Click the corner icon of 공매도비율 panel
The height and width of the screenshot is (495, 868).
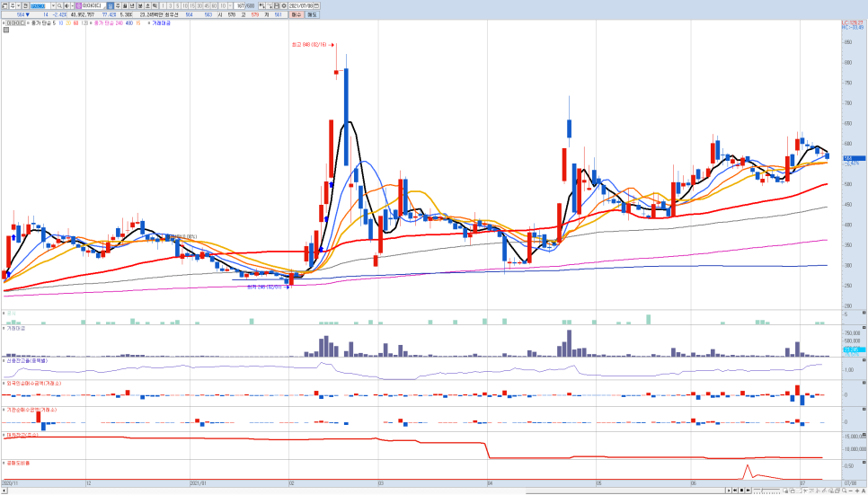[864, 462]
